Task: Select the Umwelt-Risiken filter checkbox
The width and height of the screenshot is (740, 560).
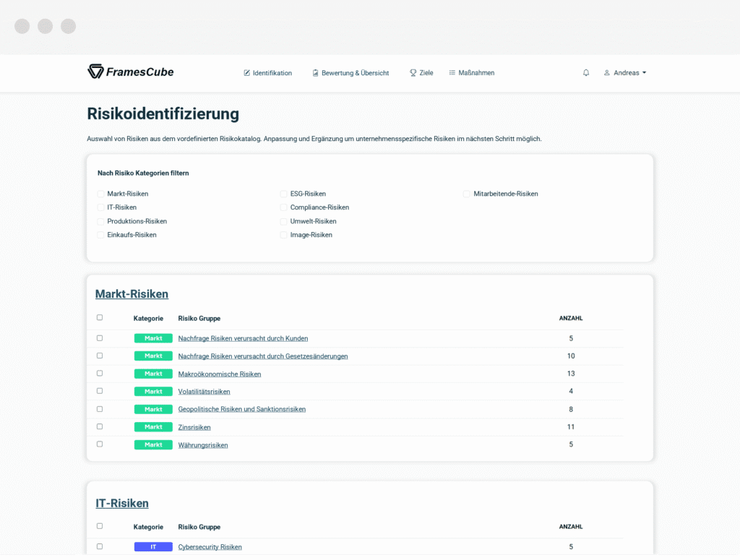Action: 283,221
